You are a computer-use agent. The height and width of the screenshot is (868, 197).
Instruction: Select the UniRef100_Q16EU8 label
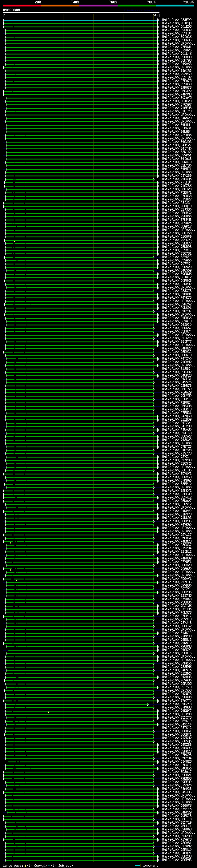click(177, 108)
